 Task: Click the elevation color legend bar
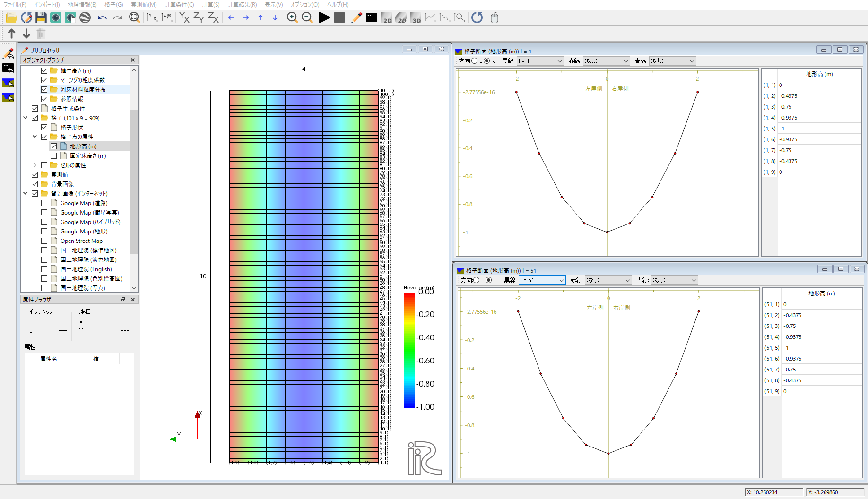409,350
